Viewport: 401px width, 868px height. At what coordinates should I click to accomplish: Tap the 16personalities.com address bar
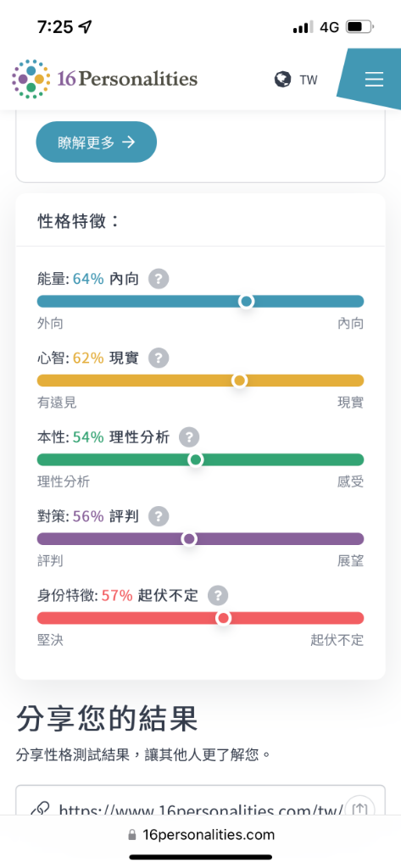tap(200, 834)
